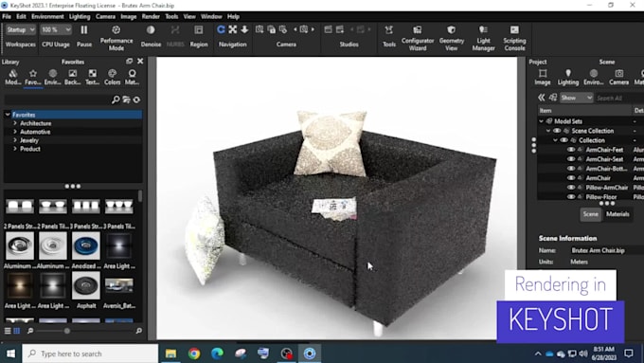Open the Models library tab
The height and width of the screenshot is (363, 644).
[x=13, y=77]
